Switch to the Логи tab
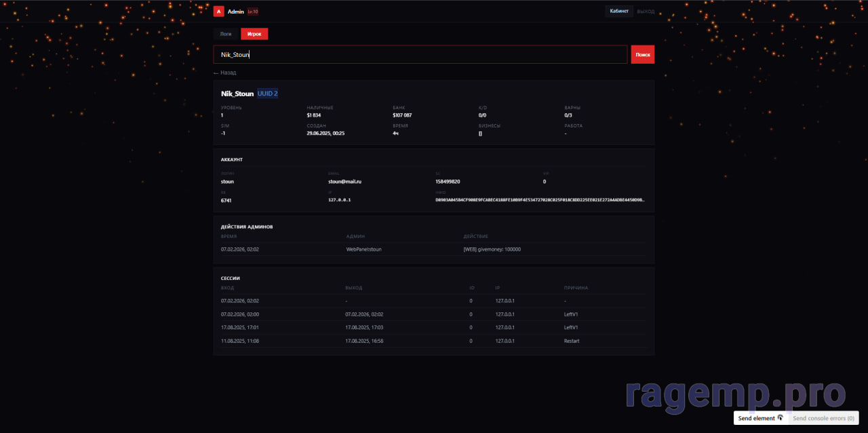868x433 pixels. click(x=226, y=34)
